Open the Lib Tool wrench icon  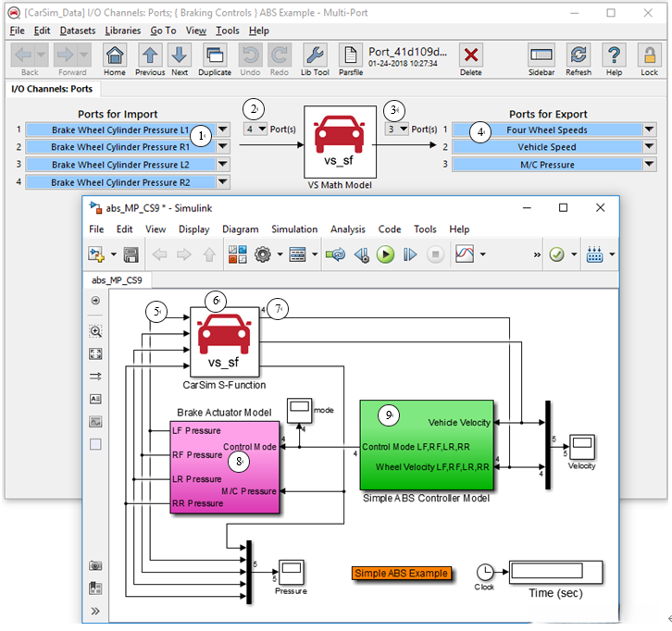coord(316,56)
